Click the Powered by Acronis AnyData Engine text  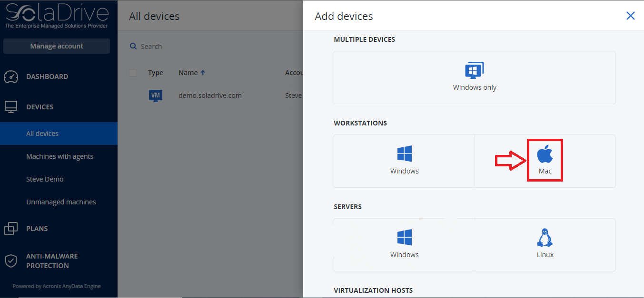point(57,286)
